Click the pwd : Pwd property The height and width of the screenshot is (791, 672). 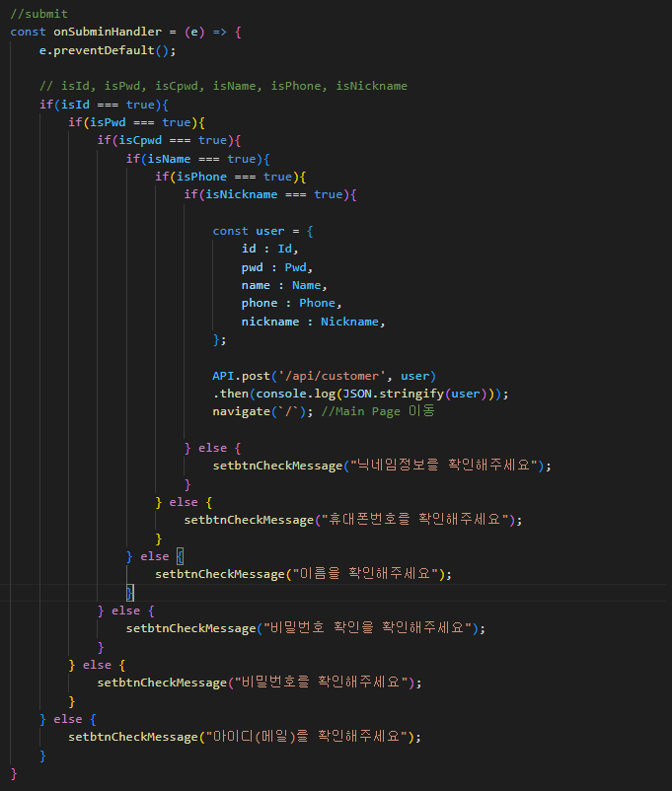click(276, 267)
